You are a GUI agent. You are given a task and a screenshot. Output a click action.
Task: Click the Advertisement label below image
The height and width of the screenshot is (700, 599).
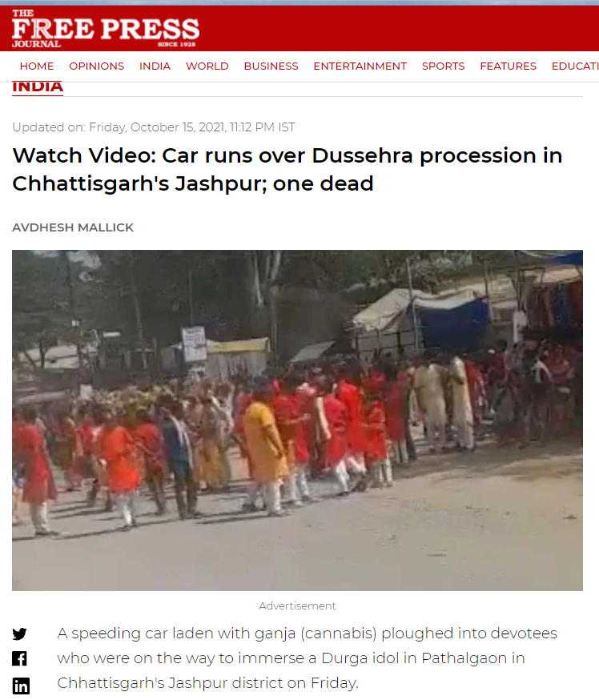point(297,605)
